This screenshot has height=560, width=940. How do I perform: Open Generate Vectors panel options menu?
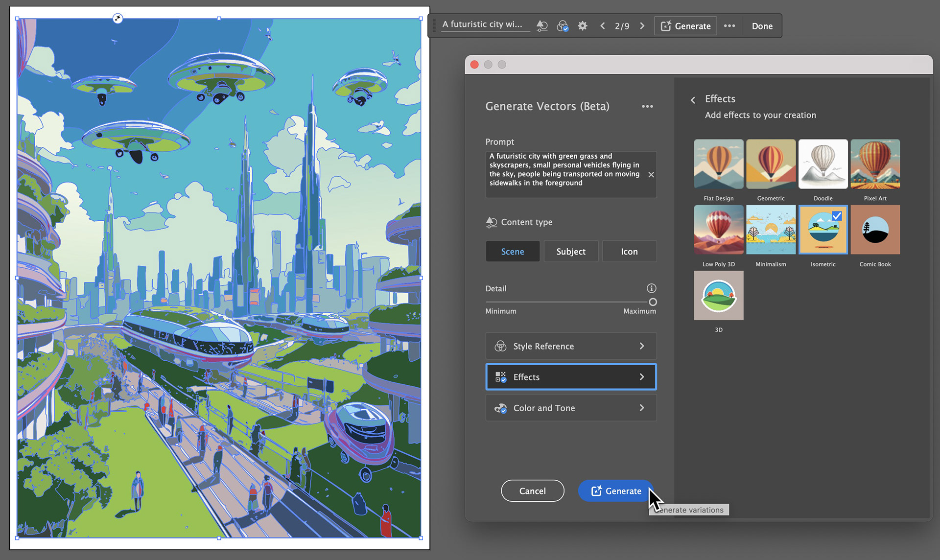[x=647, y=106]
